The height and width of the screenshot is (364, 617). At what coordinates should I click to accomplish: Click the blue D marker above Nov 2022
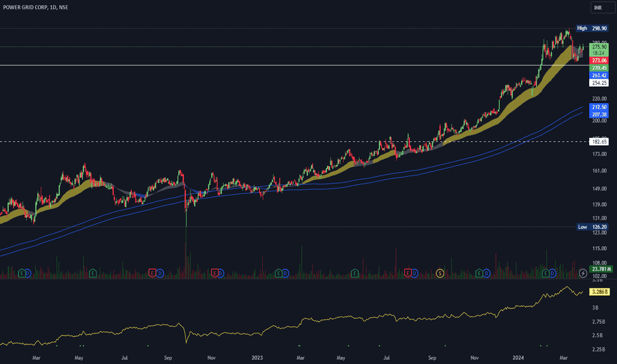(220, 273)
